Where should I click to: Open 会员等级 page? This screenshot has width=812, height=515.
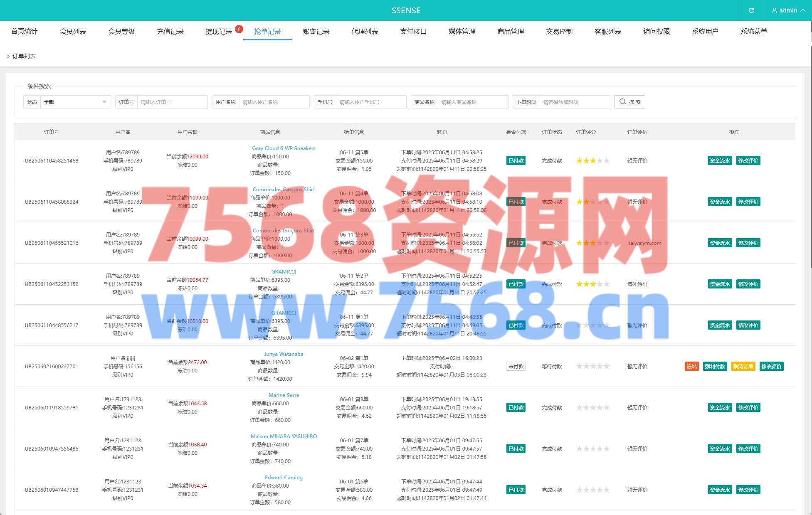pyautogui.click(x=121, y=31)
